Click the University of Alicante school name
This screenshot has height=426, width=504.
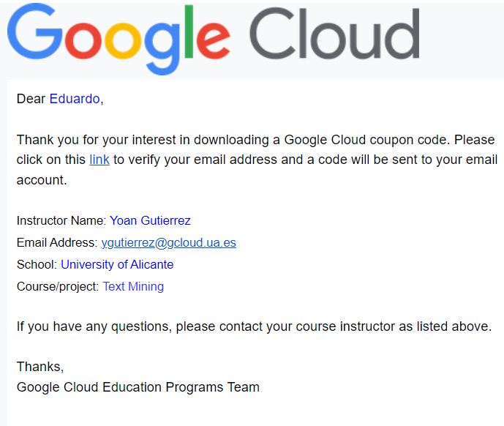pos(117,264)
